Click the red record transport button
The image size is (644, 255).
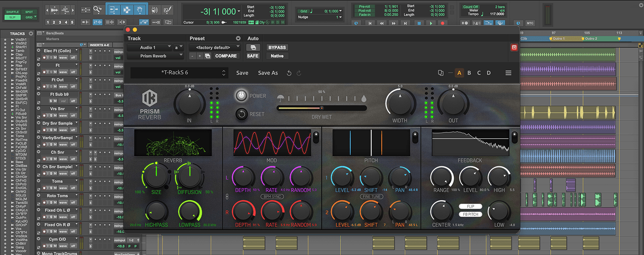(x=442, y=23)
